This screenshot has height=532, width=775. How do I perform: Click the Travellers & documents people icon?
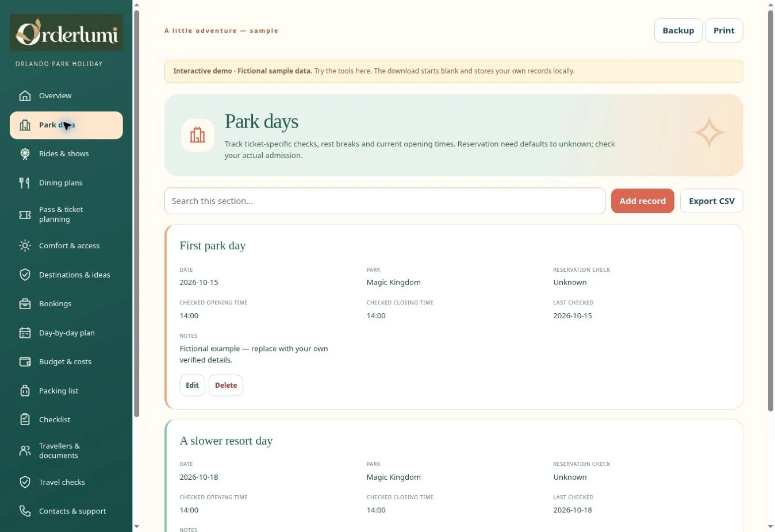(x=25, y=450)
